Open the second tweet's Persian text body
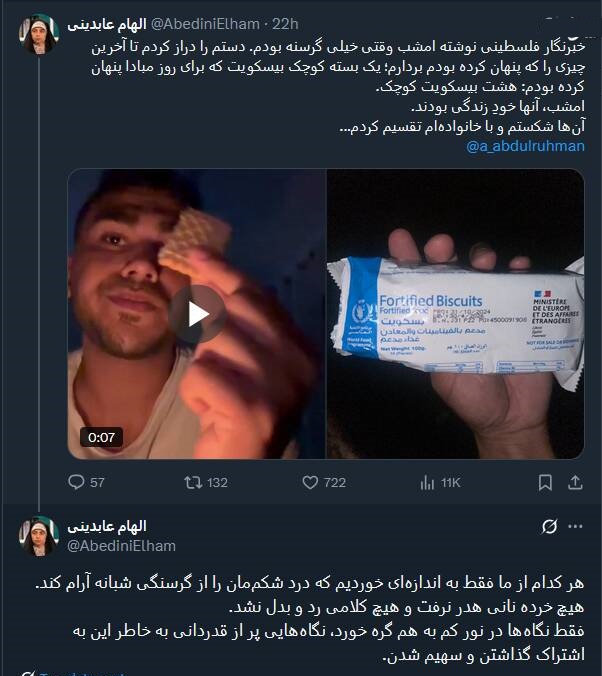Viewport: 602px width, 676px height. coord(310,619)
